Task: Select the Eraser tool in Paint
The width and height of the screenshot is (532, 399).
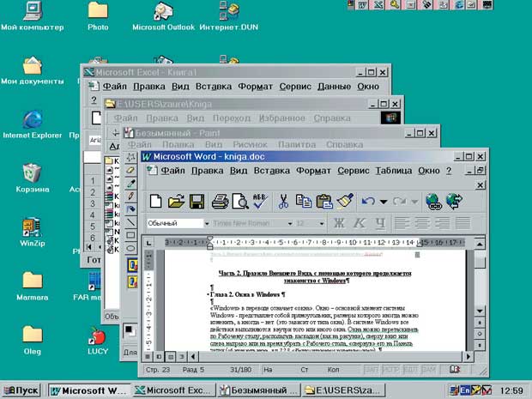Action: (x=130, y=170)
